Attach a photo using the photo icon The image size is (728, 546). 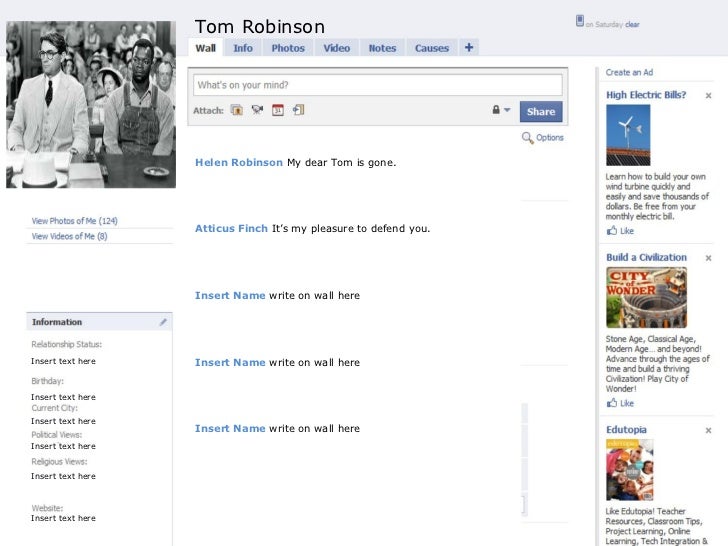237,110
